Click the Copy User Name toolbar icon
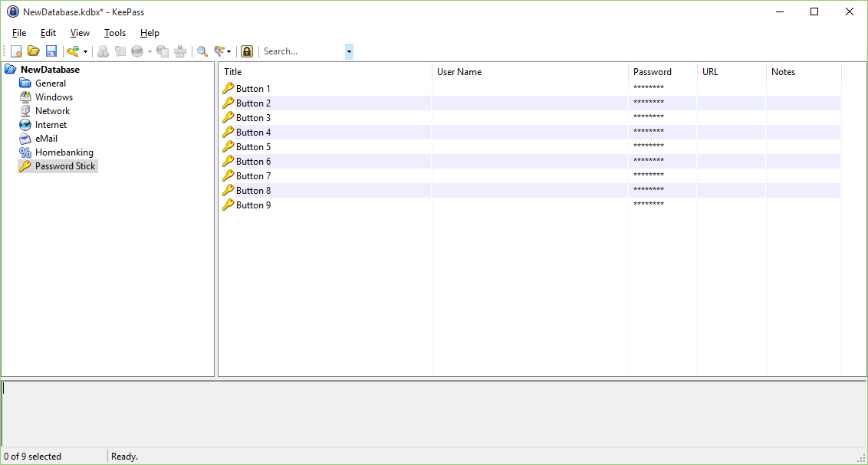Image resolution: width=868 pixels, height=465 pixels. [103, 51]
